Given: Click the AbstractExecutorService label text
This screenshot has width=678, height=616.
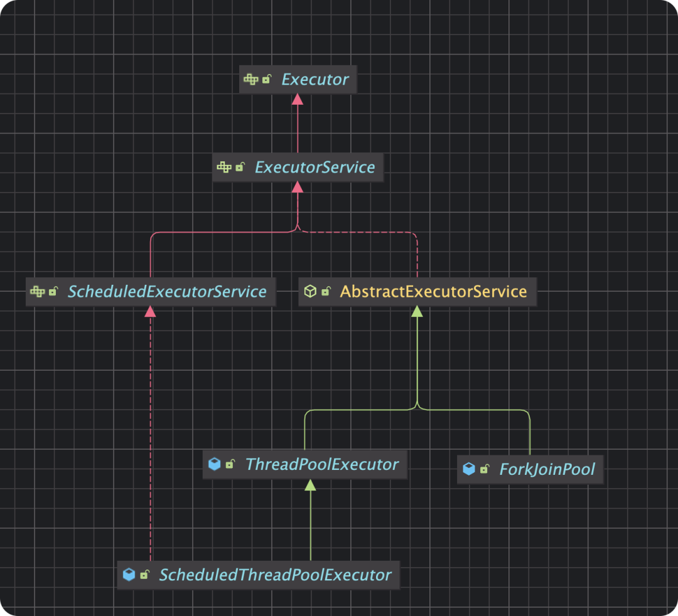Looking at the screenshot, I should pyautogui.click(x=434, y=291).
